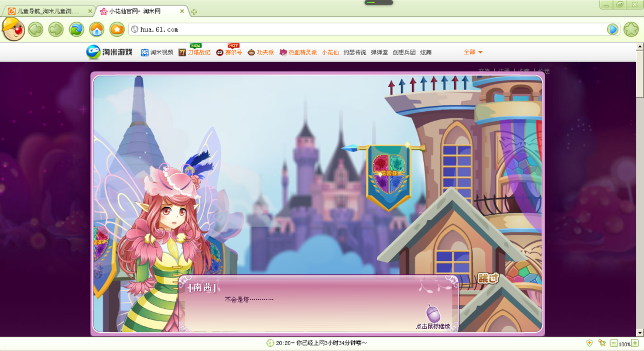644x351 pixels.
Task: Close the 儿童导航 tab
Action: (x=90, y=12)
